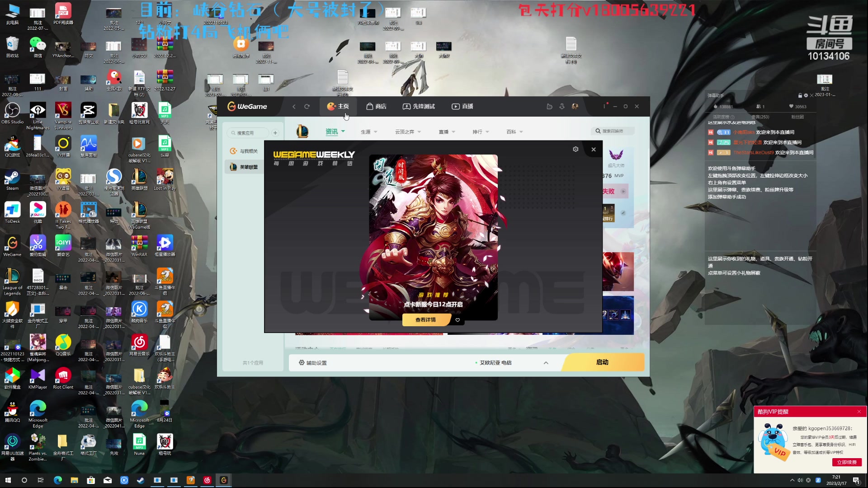Switch to the 先锋测试 tab
The width and height of the screenshot is (868, 488).
419,107
